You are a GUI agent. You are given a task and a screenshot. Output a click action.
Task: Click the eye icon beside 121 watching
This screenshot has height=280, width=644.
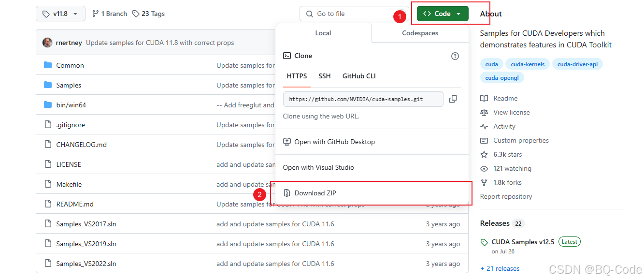click(x=484, y=168)
